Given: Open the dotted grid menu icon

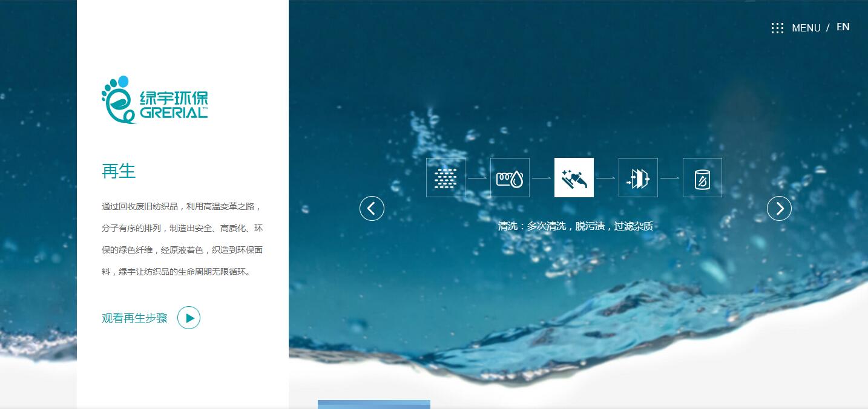Looking at the screenshot, I should pos(777,28).
